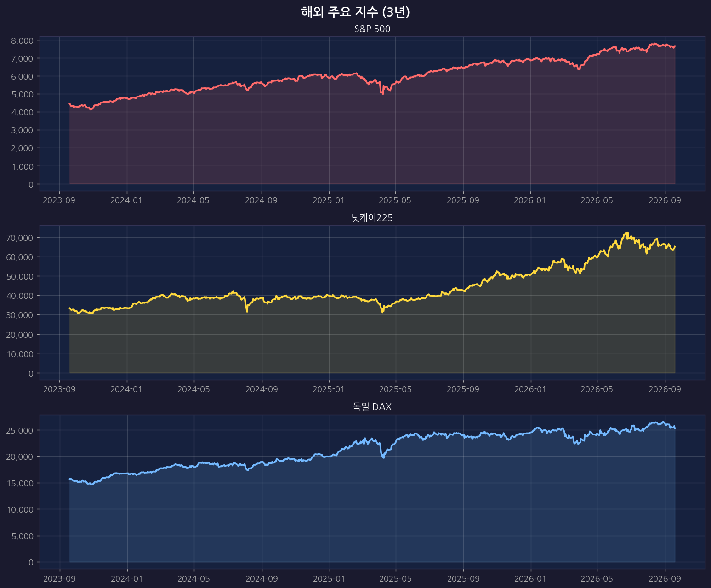Viewport: 711px width, 588px height.
Task: Click the 15,000 label on DAX axis
Action: click(20, 483)
